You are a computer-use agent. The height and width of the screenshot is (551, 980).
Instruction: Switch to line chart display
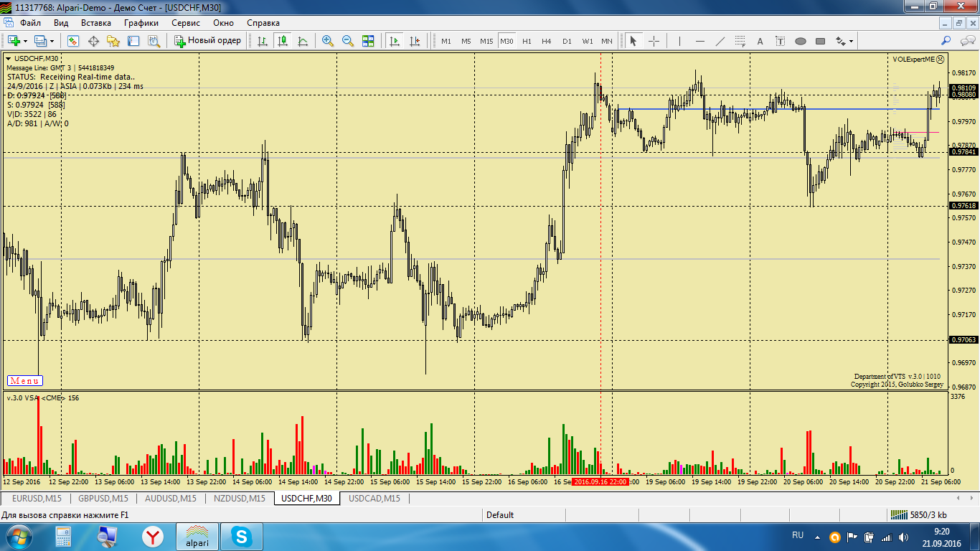[x=303, y=41]
